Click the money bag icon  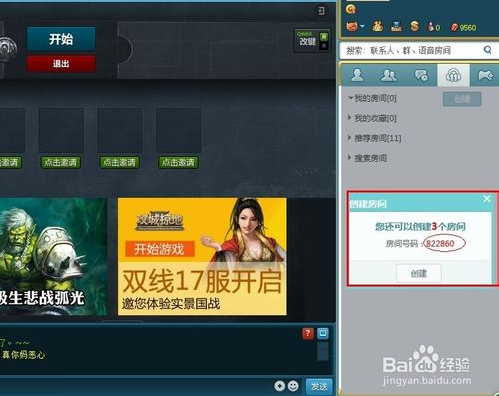tap(377, 26)
